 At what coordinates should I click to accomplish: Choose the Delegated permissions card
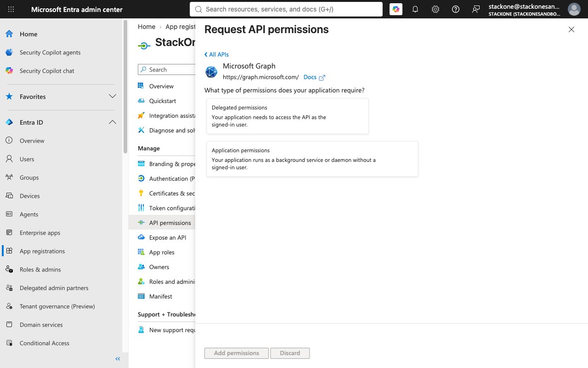pos(288,116)
